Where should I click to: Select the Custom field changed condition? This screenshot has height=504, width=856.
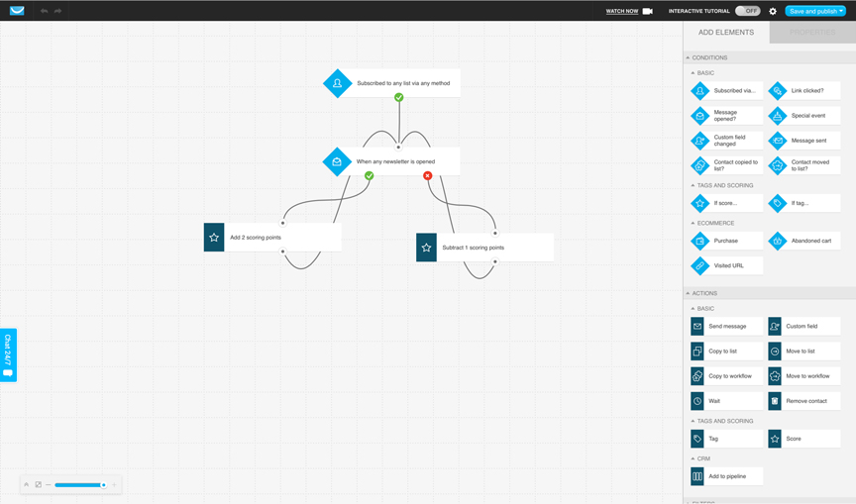(x=726, y=141)
